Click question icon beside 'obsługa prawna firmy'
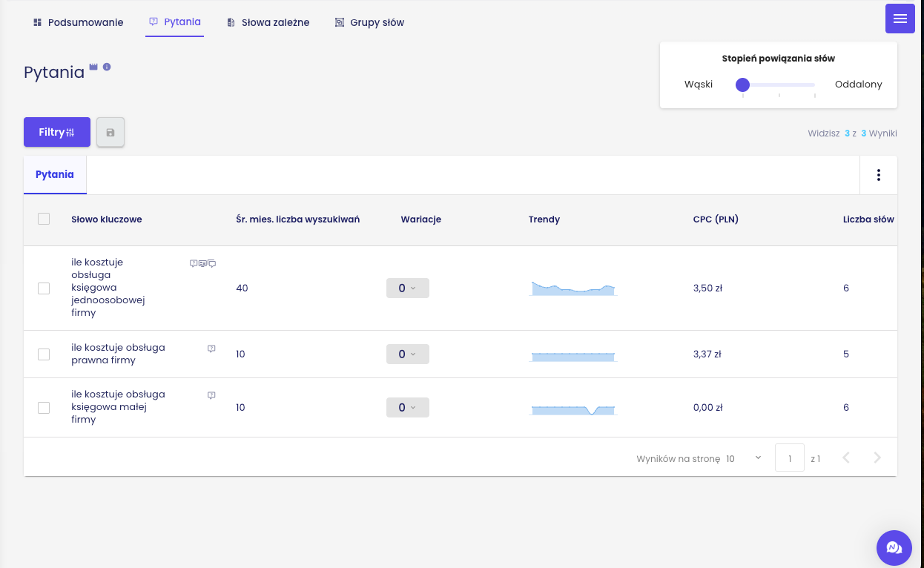This screenshot has width=924, height=568. [x=211, y=349]
